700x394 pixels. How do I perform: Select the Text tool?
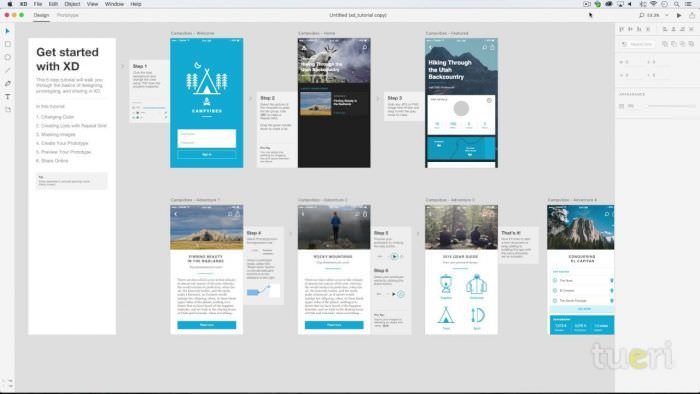tap(8, 96)
